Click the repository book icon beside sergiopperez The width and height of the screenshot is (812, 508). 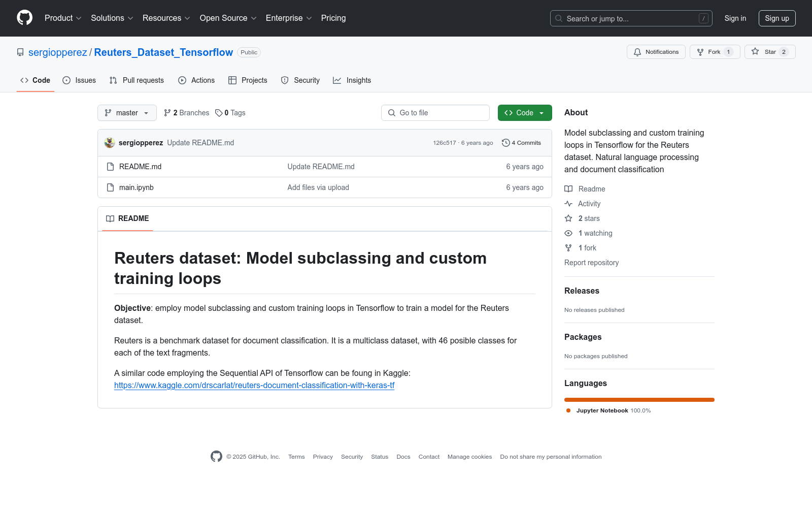(20, 52)
